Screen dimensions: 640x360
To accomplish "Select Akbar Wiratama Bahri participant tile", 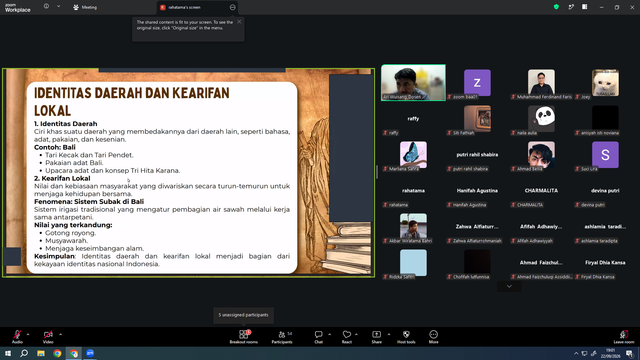I will pos(413,227).
